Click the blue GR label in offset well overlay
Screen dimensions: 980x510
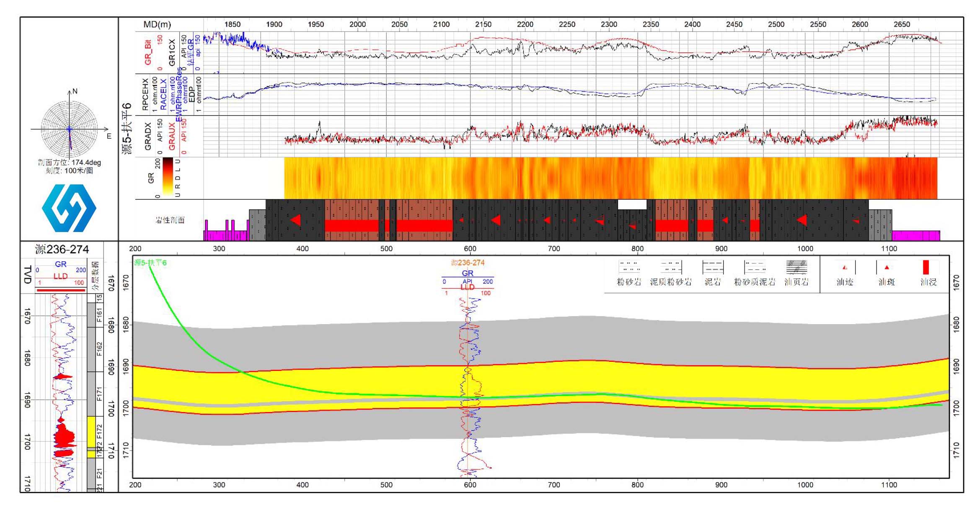point(468,273)
